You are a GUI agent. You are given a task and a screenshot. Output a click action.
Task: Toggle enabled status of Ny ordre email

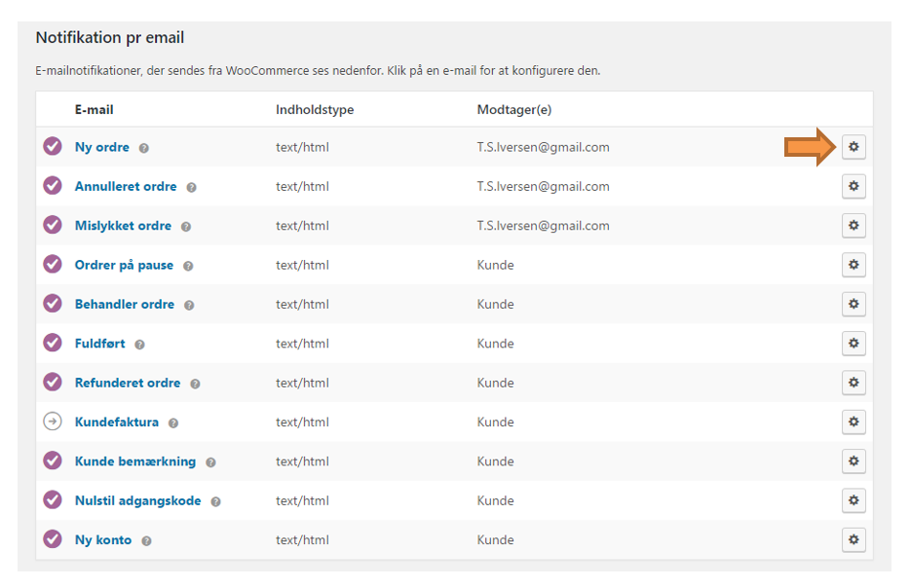point(53,146)
